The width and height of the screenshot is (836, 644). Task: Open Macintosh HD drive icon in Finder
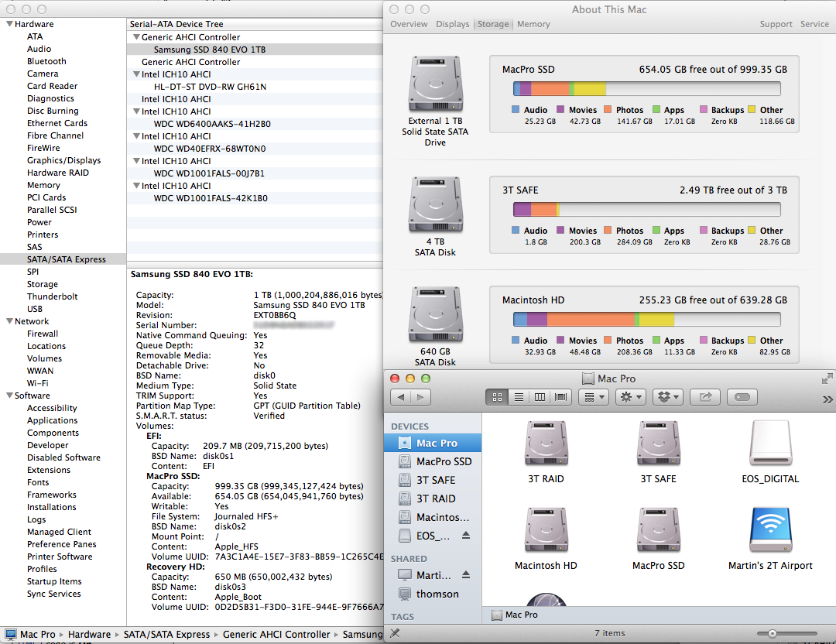click(546, 530)
